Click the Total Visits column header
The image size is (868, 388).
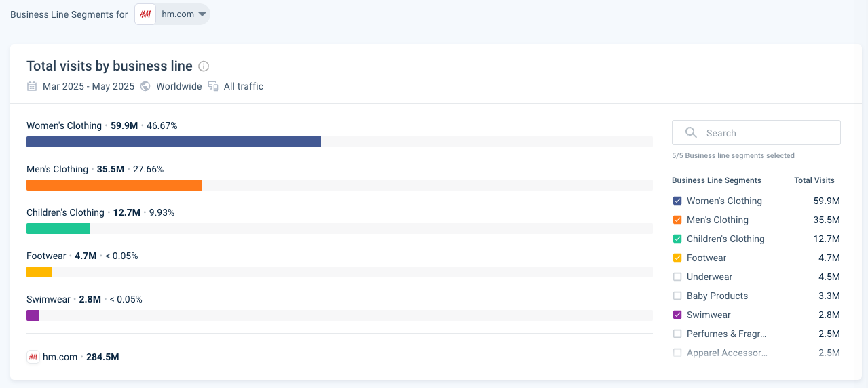click(814, 180)
